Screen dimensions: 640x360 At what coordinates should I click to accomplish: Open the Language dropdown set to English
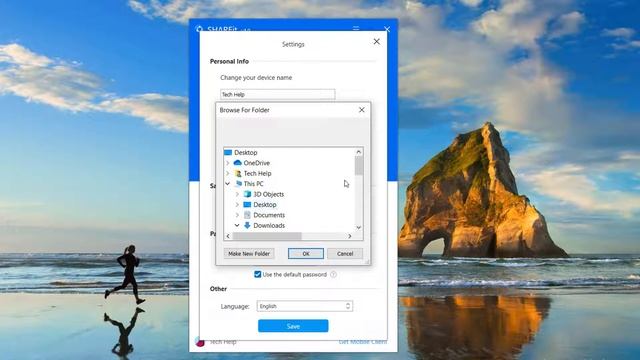(x=304, y=306)
